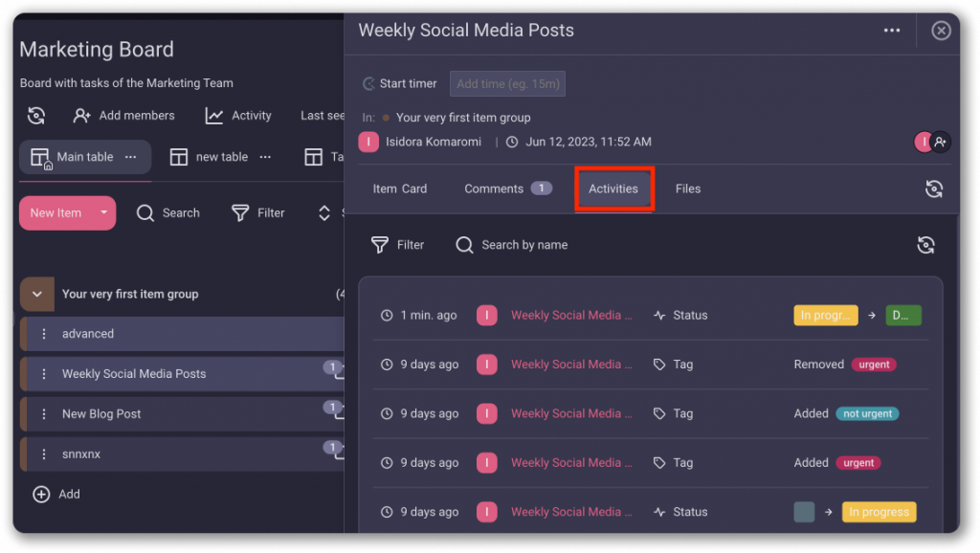Switch to the Files tab
Viewport: 980px width, 553px height.
pos(688,188)
